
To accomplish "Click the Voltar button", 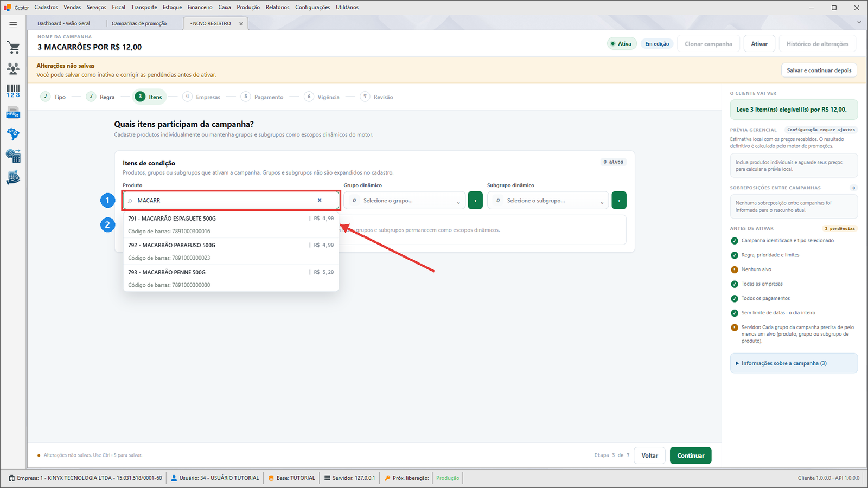I will click(x=650, y=455).
